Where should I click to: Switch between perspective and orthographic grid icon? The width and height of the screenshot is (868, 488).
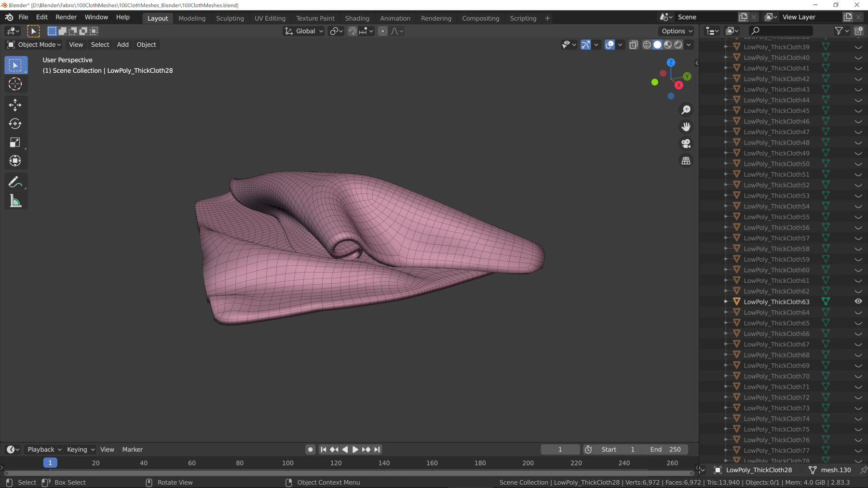686,161
